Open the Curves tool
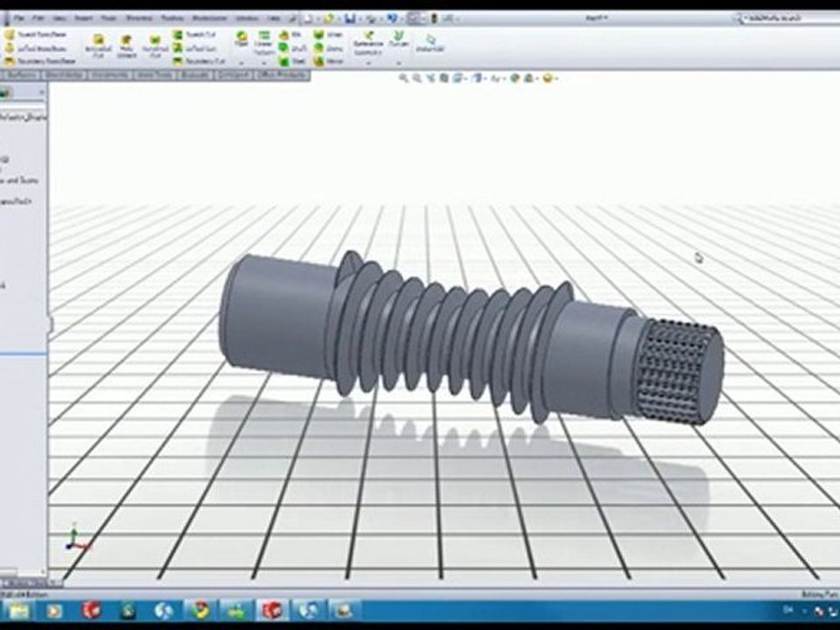Screen dimensions: 840x630 (x=399, y=39)
